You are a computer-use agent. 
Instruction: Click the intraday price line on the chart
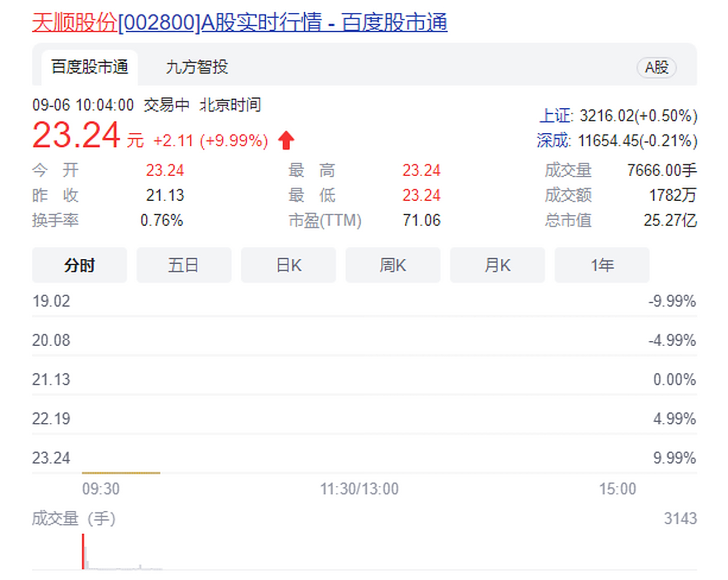click(x=122, y=473)
